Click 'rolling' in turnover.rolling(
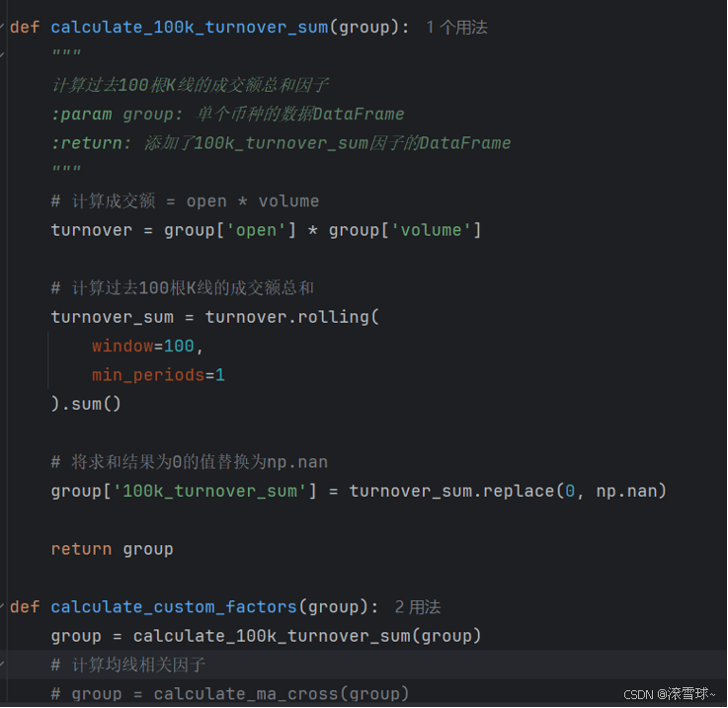The image size is (728, 708). click(x=333, y=317)
